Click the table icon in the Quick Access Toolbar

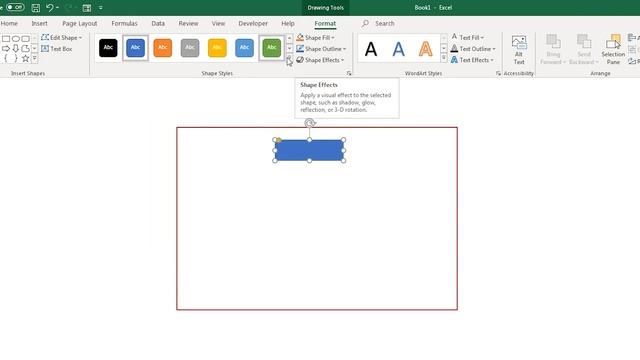(87, 8)
